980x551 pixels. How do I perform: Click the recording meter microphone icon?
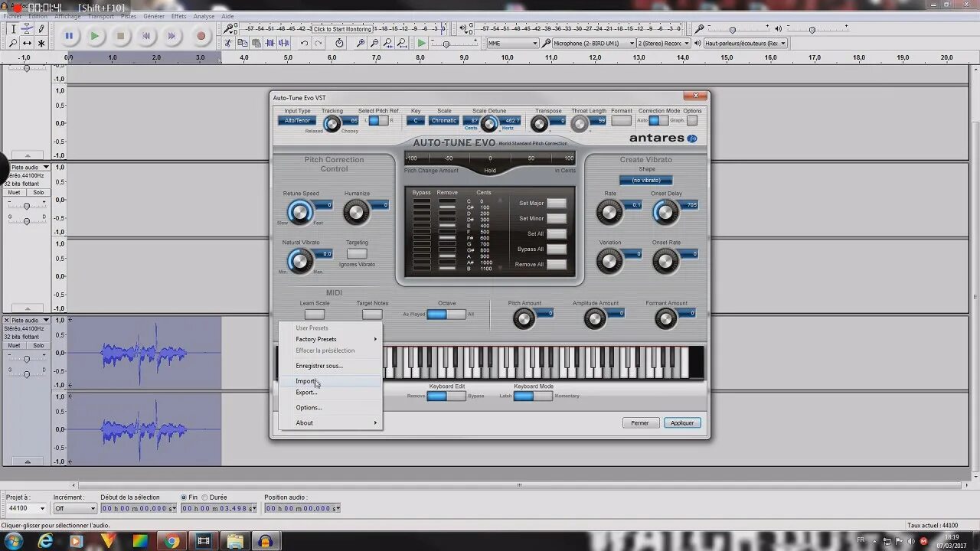[x=229, y=29]
